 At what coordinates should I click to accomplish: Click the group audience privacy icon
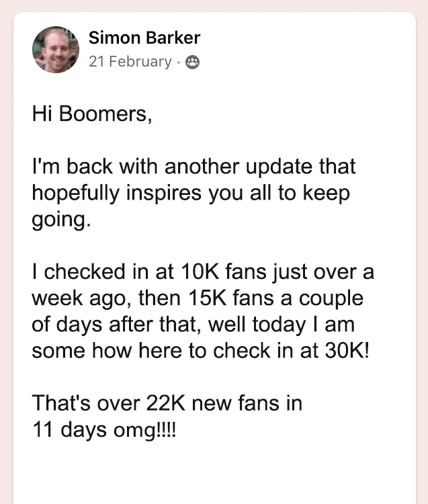point(191,62)
